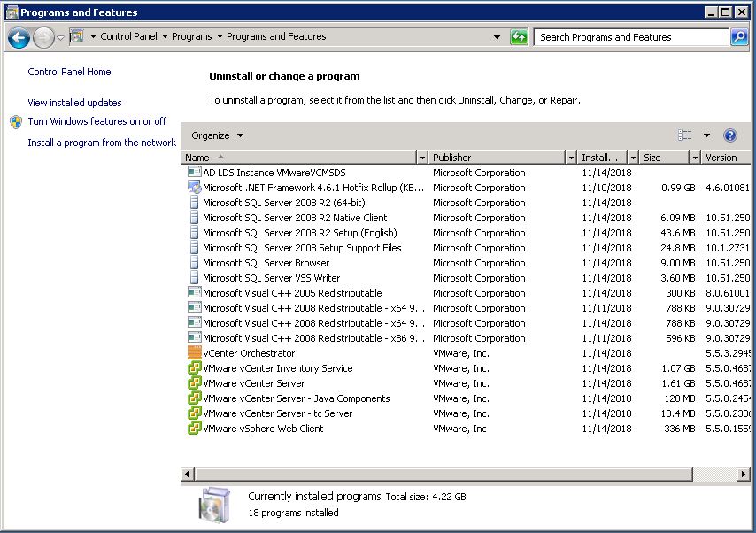Click the VMware vCenter Server icon

pyautogui.click(x=195, y=383)
